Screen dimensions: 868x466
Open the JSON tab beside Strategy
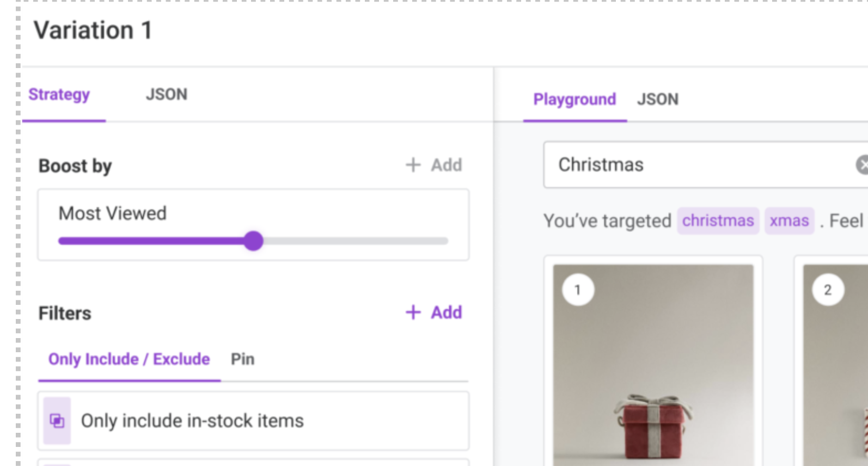point(167,95)
